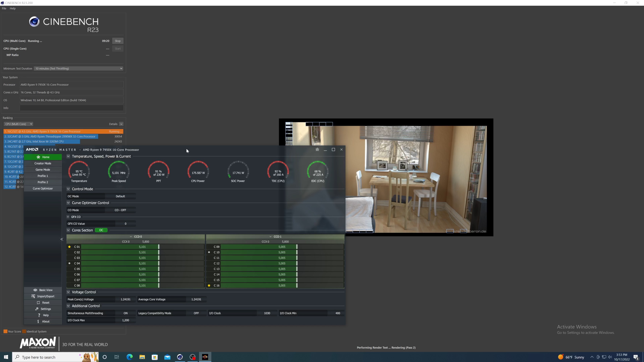Click the dot marker on core C 10
This screenshot has height=362, width=644.
coord(209,252)
